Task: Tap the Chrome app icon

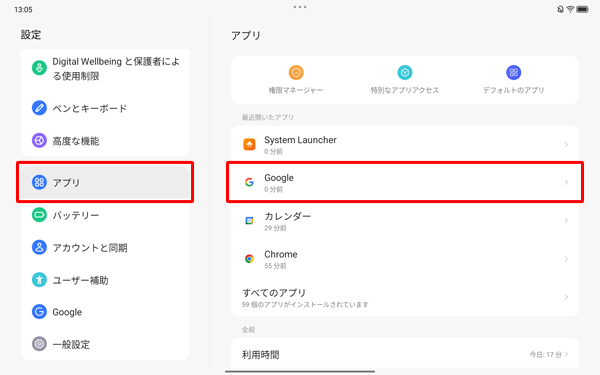Action: [x=249, y=259]
